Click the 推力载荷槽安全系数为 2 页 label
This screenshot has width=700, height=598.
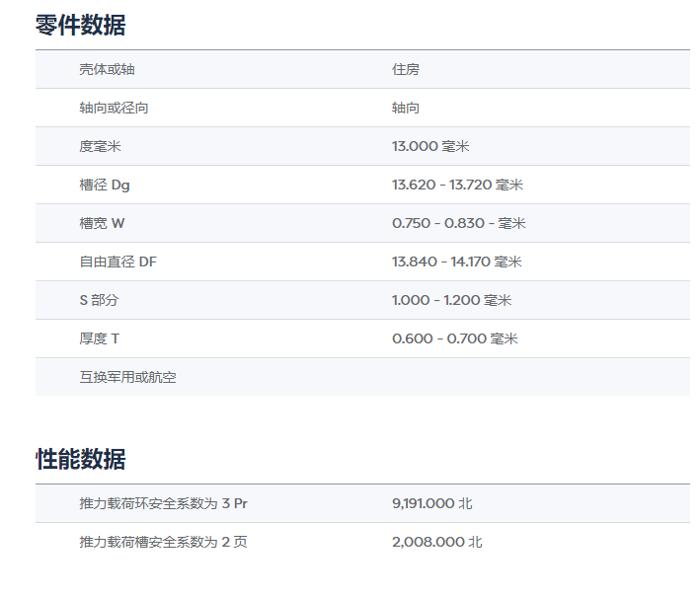point(163,542)
